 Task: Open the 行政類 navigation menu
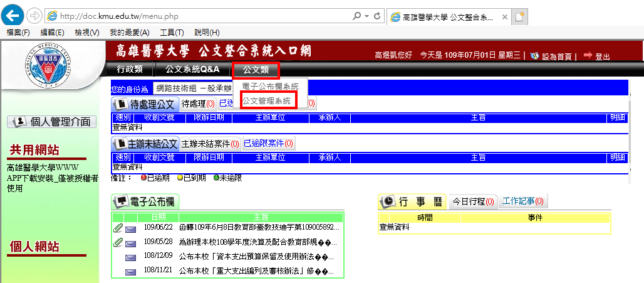130,69
